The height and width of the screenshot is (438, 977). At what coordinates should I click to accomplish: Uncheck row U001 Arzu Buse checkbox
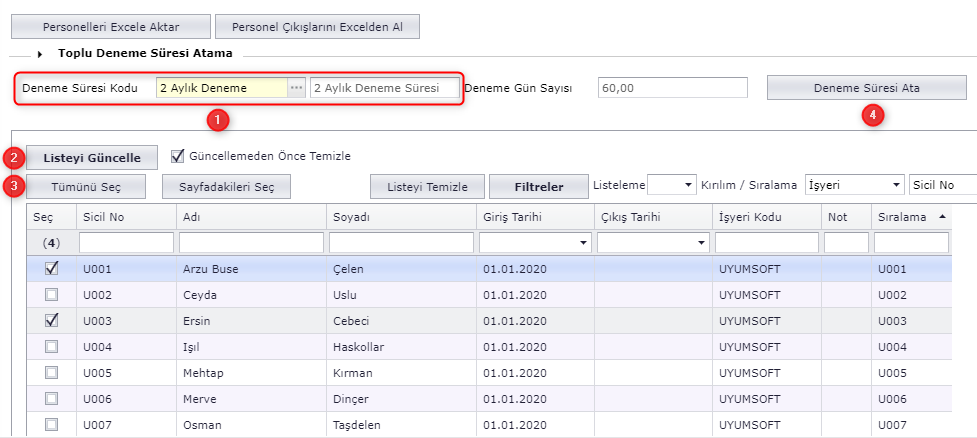[52, 268]
